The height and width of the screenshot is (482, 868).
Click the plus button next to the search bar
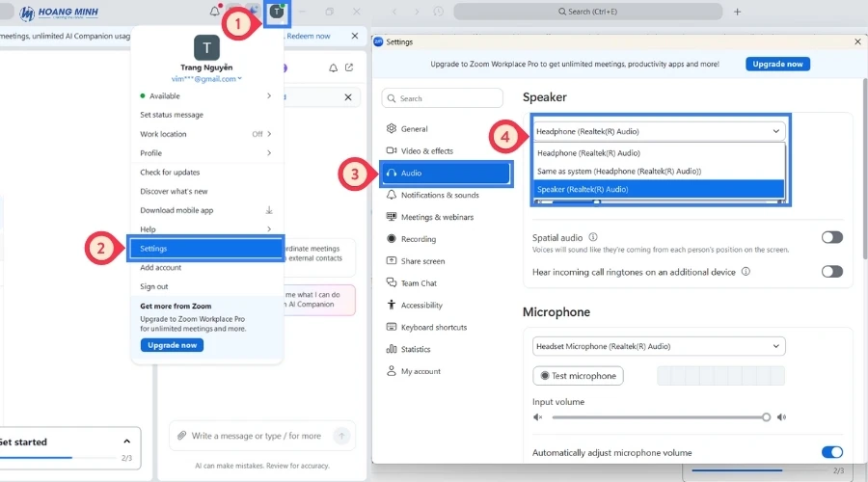click(737, 12)
